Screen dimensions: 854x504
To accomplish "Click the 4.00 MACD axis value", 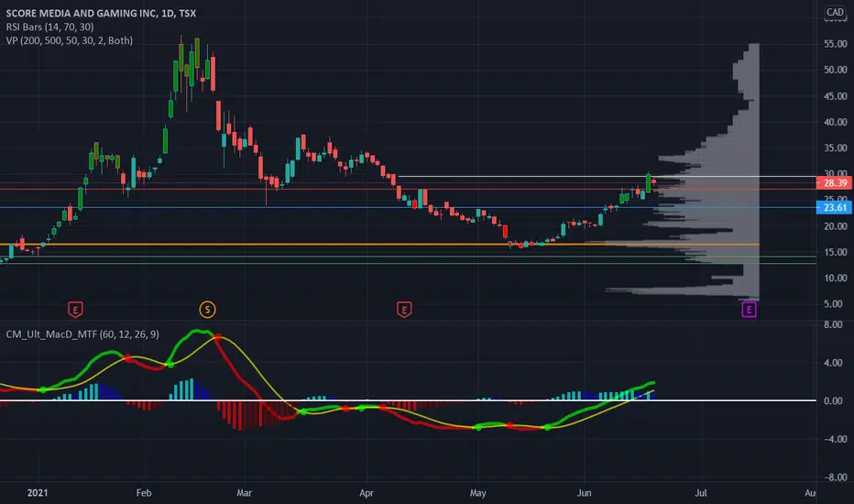I will point(833,363).
